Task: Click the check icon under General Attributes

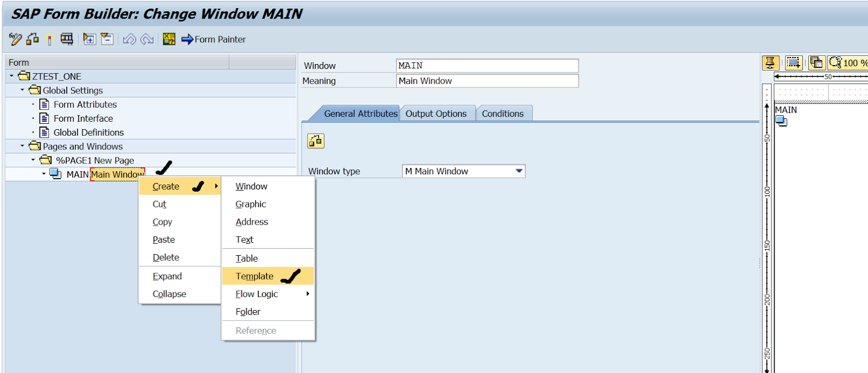Action: tap(316, 141)
